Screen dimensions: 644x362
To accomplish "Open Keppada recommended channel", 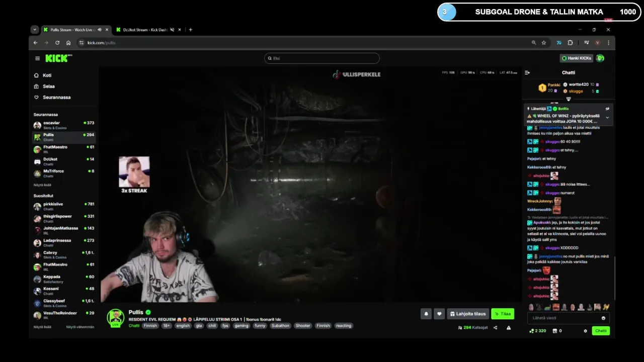I will point(64,279).
